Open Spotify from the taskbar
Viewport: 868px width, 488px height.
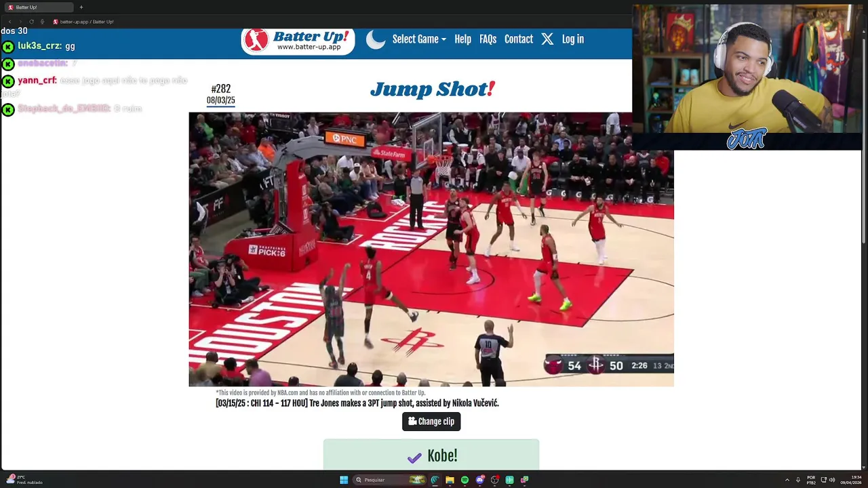[x=465, y=480]
